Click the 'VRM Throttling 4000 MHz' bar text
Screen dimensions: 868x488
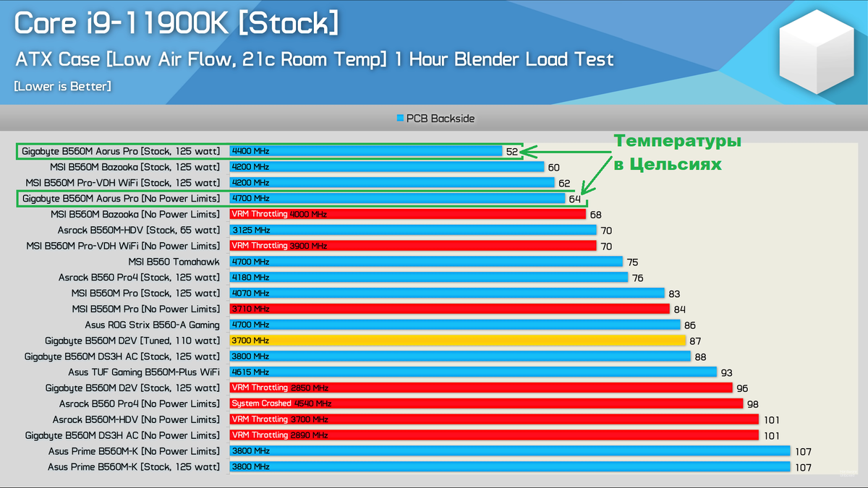click(x=279, y=214)
